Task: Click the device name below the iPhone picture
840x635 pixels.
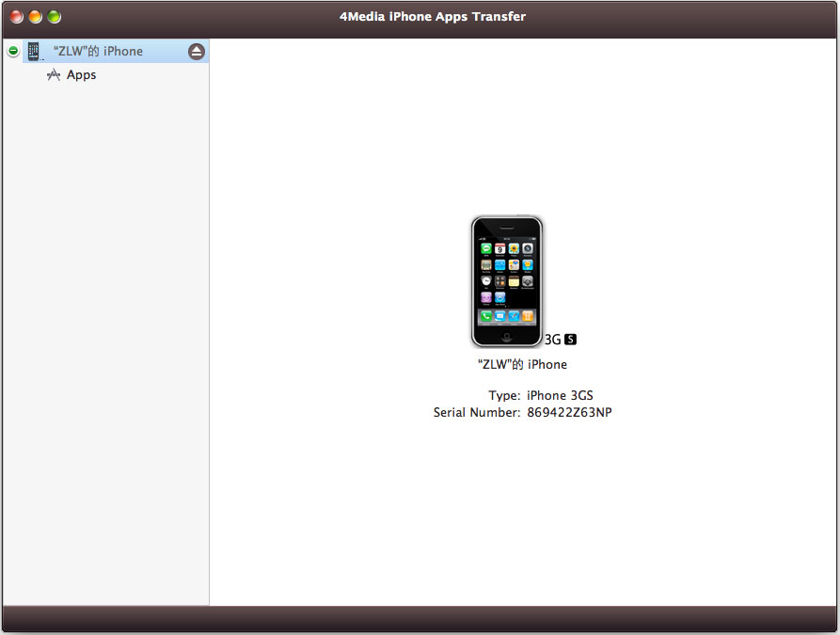Action: (x=522, y=364)
